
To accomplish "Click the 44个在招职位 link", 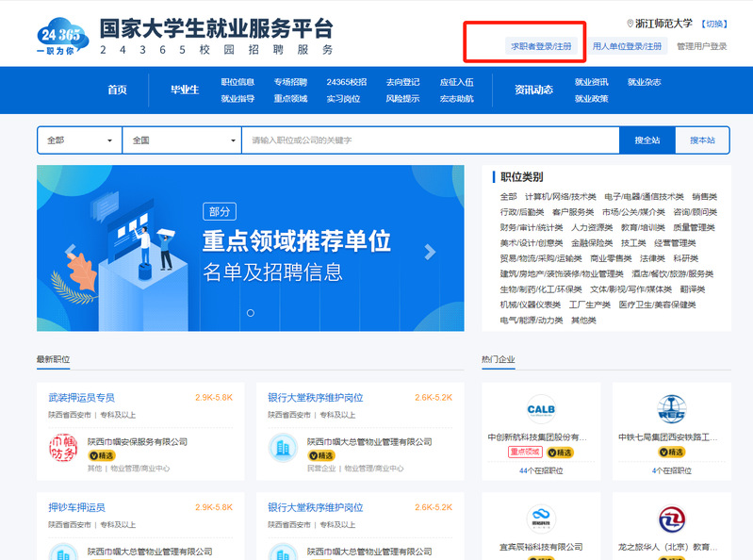I will [541, 470].
